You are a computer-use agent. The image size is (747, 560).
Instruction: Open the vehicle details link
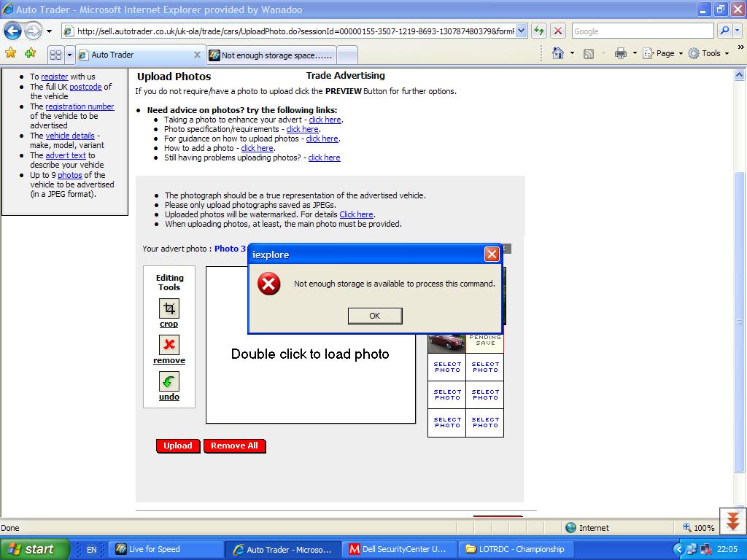70,136
